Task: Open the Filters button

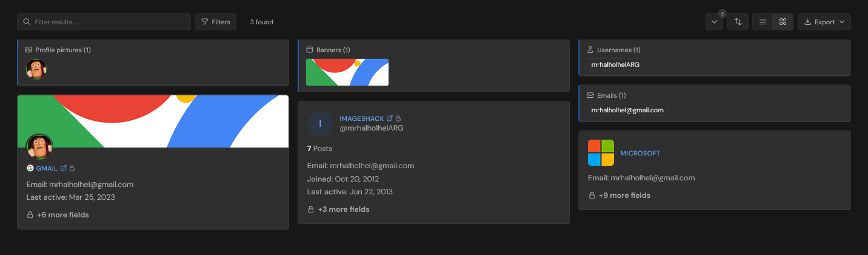Action: point(215,22)
